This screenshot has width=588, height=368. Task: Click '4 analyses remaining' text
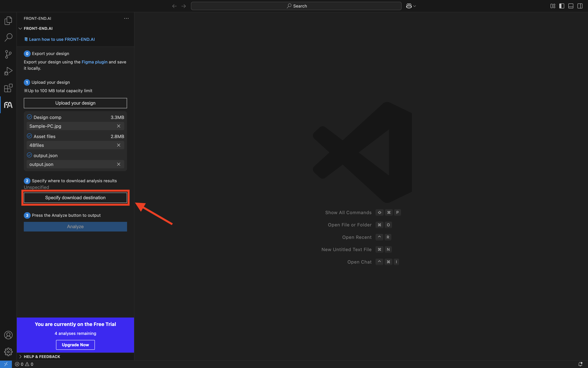[75, 333]
